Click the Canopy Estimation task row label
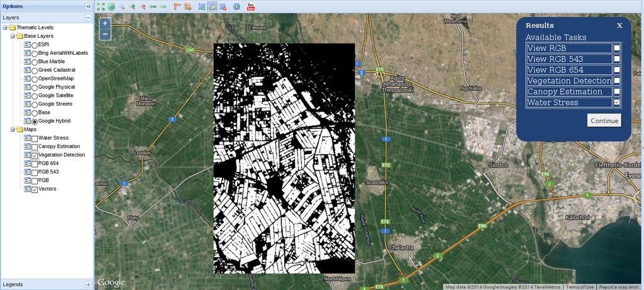Image resolution: width=644 pixels, height=290 pixels. coord(564,92)
